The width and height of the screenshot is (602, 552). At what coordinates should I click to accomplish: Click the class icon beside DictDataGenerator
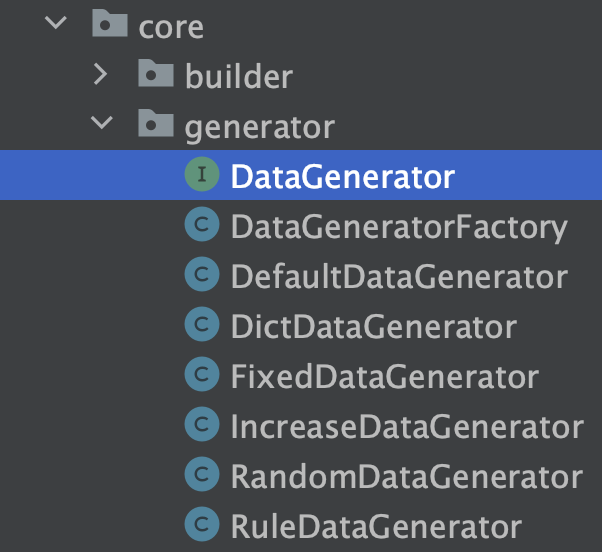click(x=202, y=326)
